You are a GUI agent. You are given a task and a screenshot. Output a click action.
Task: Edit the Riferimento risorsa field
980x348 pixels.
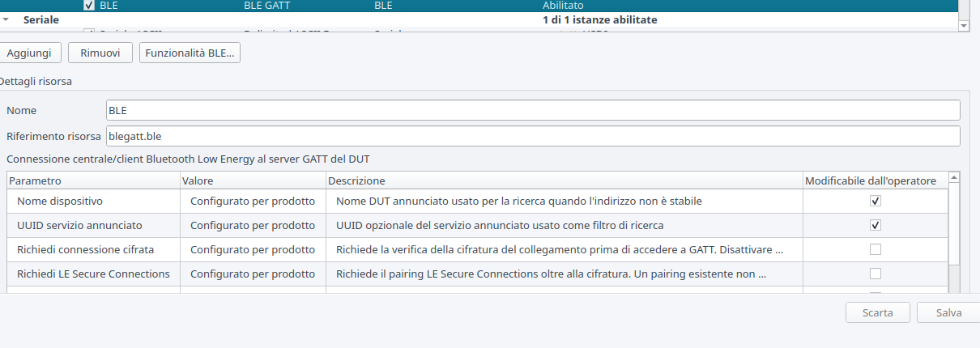click(533, 136)
